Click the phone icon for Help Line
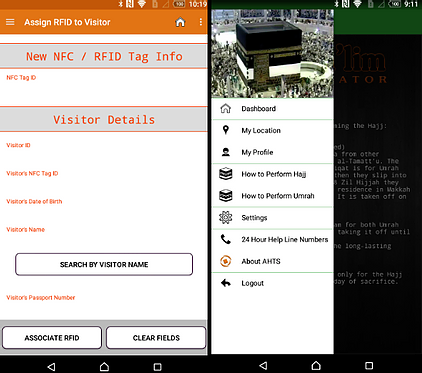 pos(226,239)
